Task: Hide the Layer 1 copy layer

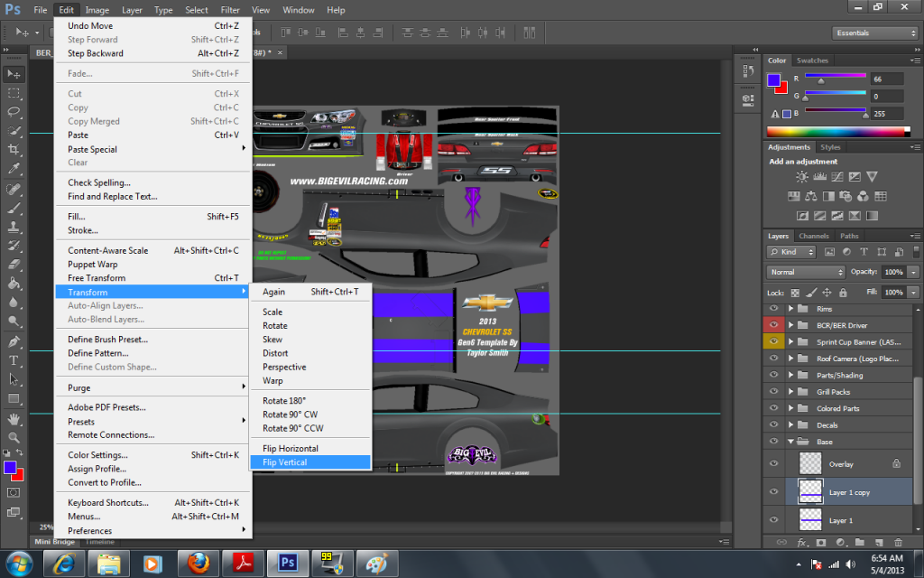Action: coord(773,492)
